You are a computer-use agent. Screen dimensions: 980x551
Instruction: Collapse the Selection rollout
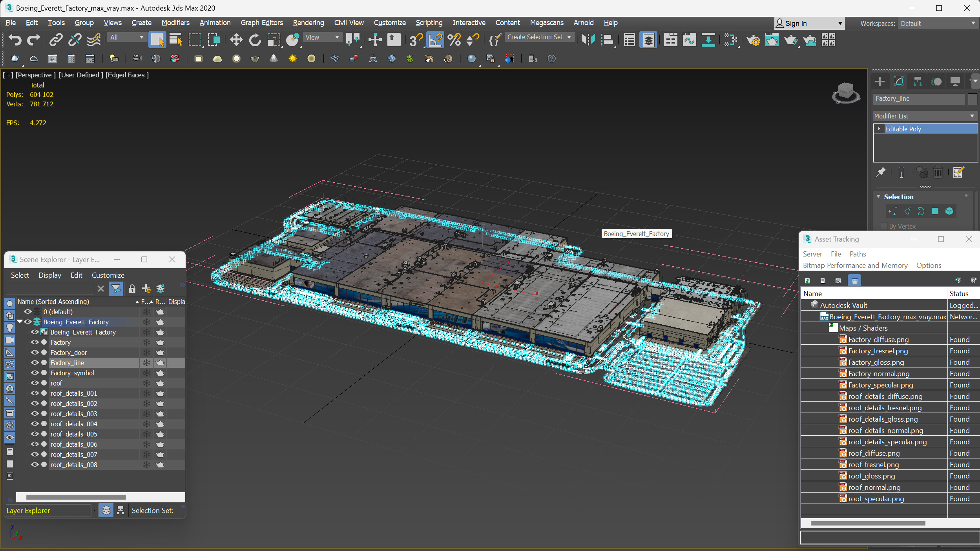click(879, 197)
